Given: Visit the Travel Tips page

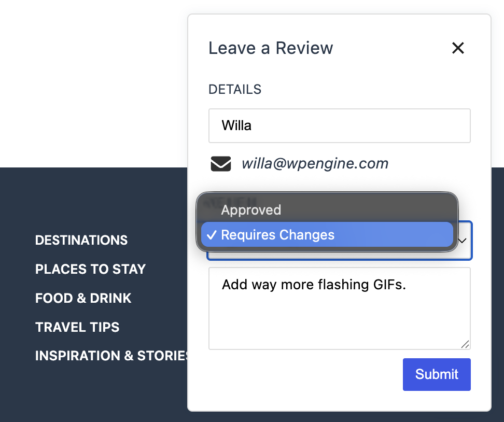Looking at the screenshot, I should tap(77, 327).
